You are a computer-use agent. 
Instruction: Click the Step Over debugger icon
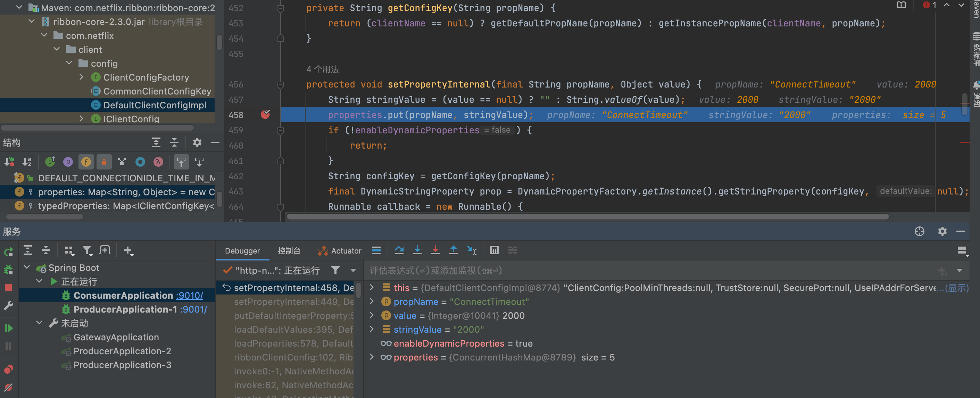tap(399, 250)
